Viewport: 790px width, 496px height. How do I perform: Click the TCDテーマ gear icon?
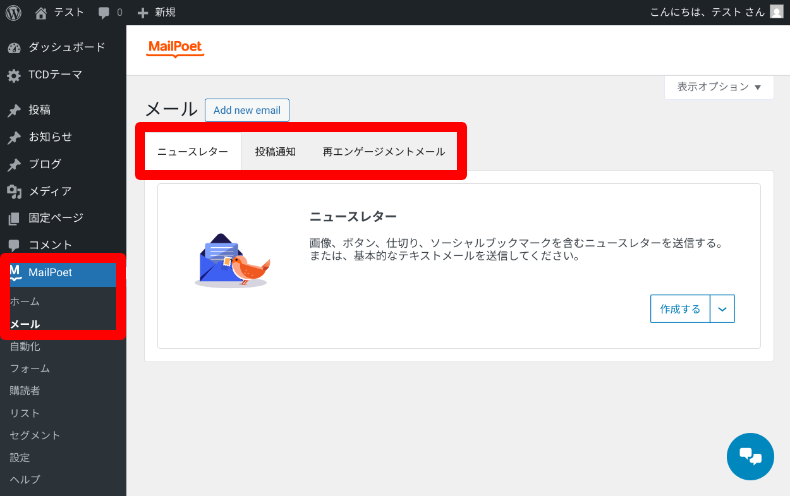point(14,76)
